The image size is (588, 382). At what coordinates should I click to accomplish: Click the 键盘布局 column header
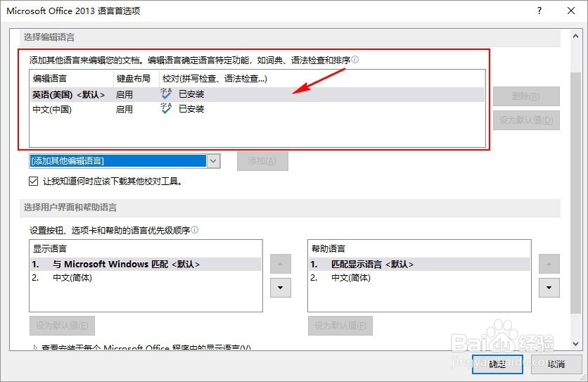[136, 78]
